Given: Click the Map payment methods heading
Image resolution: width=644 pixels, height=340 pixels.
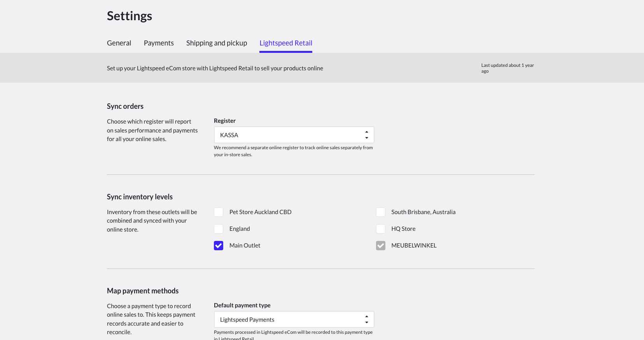Looking at the screenshot, I should click(143, 291).
